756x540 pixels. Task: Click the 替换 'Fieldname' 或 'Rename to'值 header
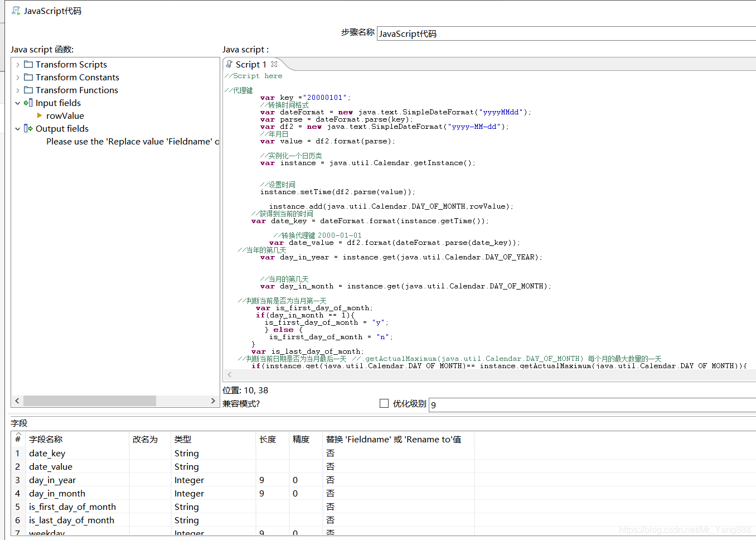[399, 440]
